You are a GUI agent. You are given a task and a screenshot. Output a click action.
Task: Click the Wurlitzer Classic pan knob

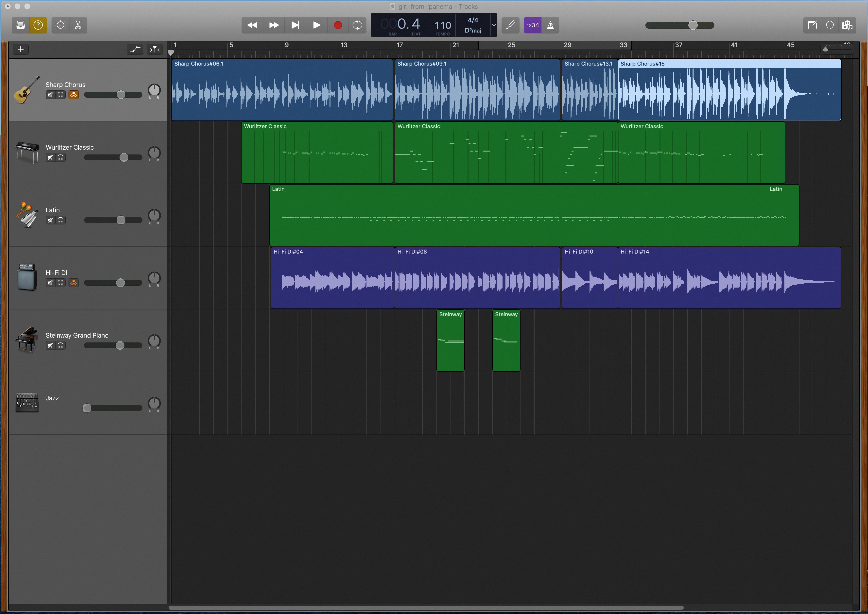click(x=154, y=153)
